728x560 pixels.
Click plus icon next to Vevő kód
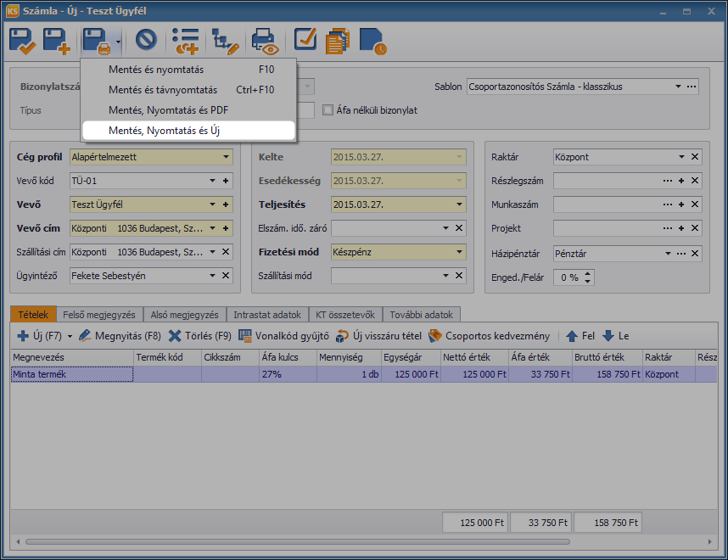(x=226, y=181)
